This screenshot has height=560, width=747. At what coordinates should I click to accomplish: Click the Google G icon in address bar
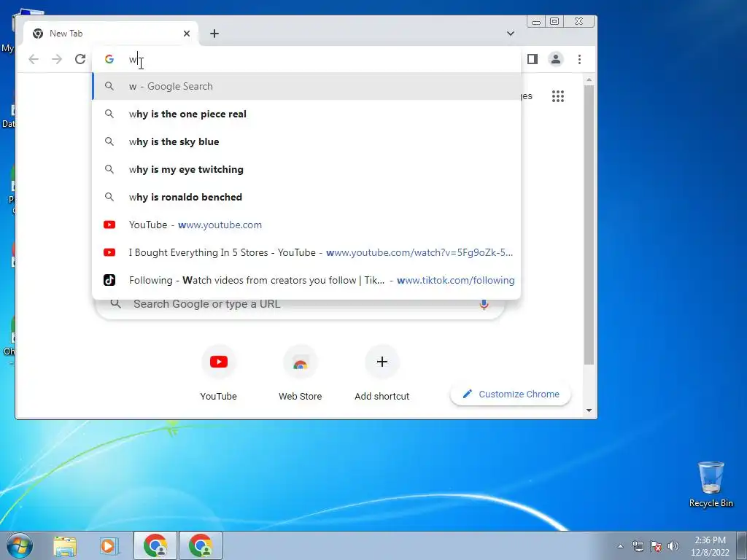(109, 59)
